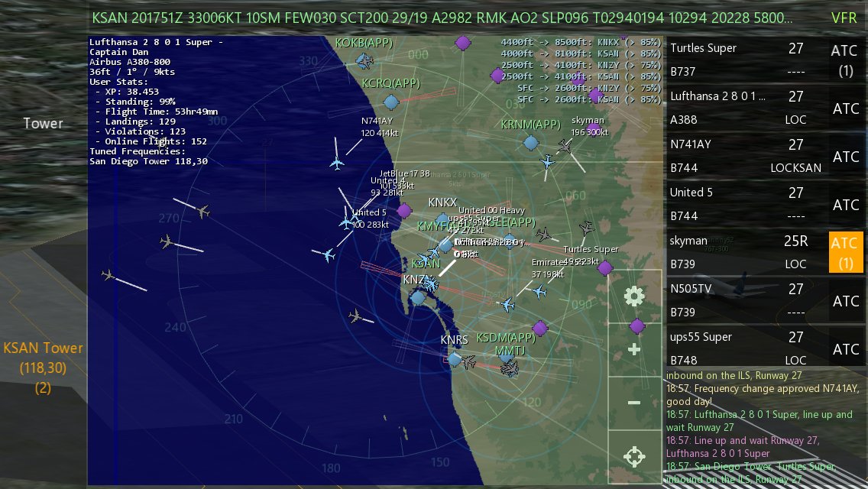Select United 5 B744 row
868x489 pixels.
pos(746,204)
